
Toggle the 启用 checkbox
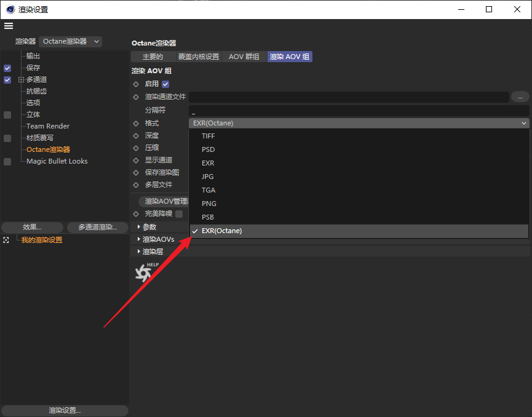165,84
